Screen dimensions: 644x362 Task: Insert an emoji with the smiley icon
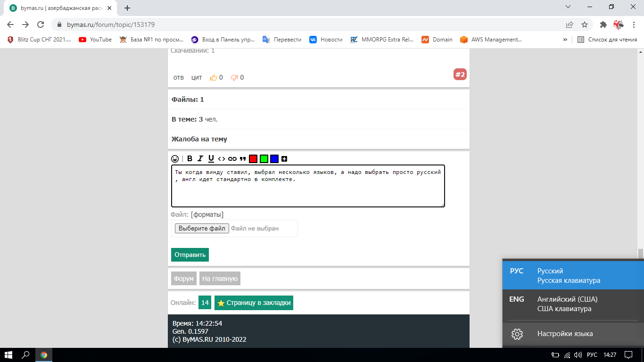(x=175, y=159)
